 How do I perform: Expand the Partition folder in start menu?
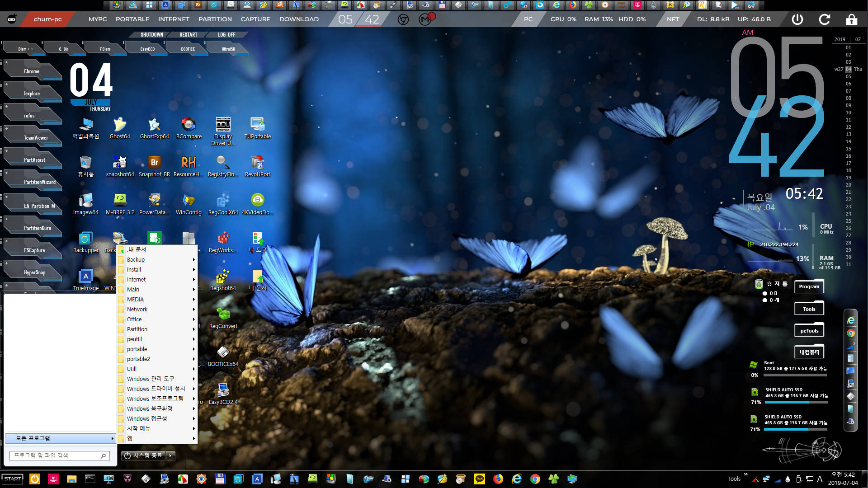157,329
